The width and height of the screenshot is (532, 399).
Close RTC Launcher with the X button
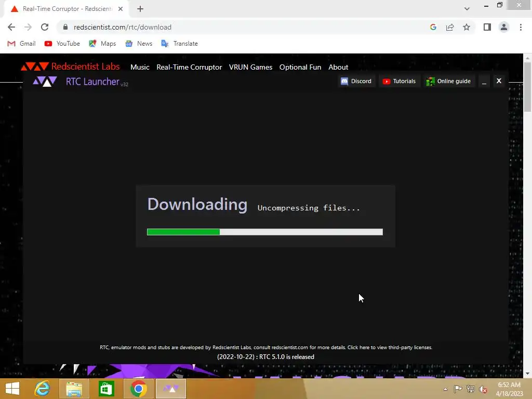pos(499,81)
